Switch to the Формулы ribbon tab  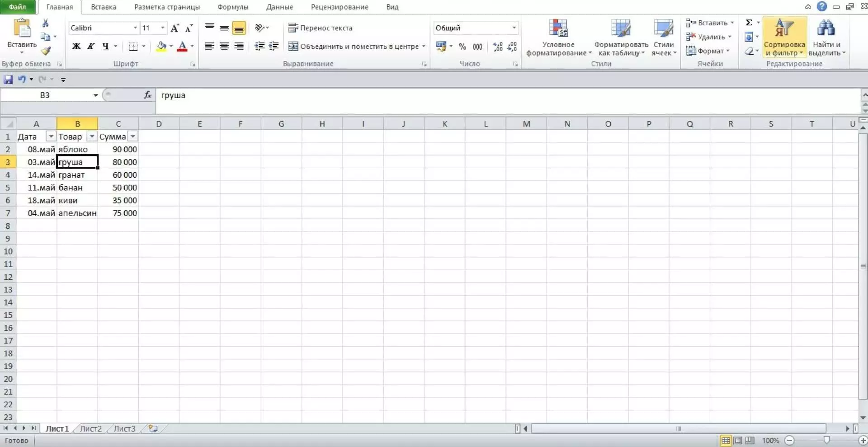232,7
